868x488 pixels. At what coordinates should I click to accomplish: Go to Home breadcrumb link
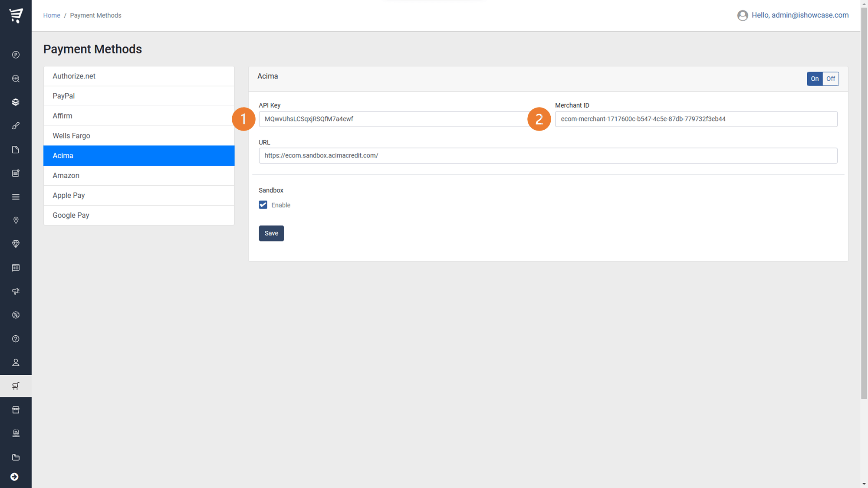point(52,15)
